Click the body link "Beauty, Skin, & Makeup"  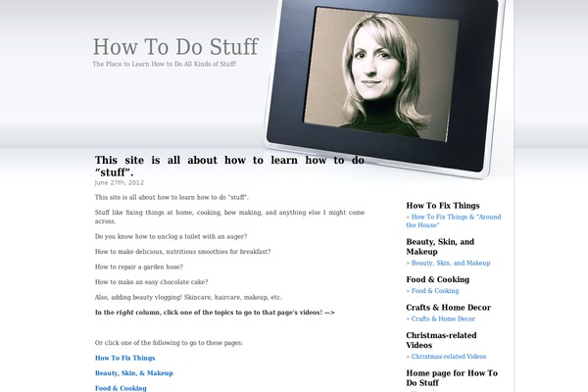point(134,373)
